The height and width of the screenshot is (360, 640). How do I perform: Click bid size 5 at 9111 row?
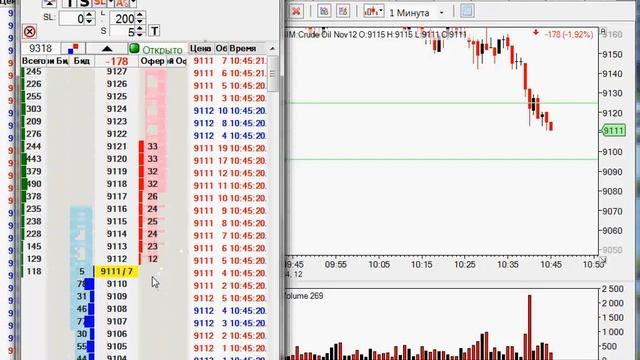[82, 271]
